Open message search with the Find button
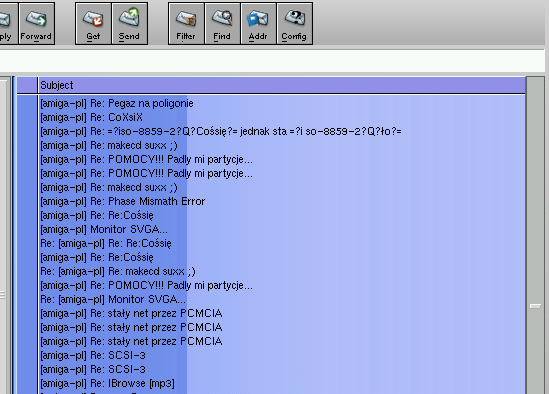 point(222,23)
